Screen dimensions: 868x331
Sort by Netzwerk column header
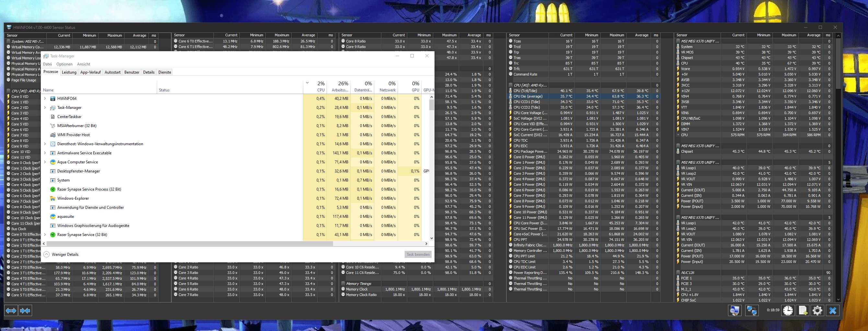[x=386, y=87]
